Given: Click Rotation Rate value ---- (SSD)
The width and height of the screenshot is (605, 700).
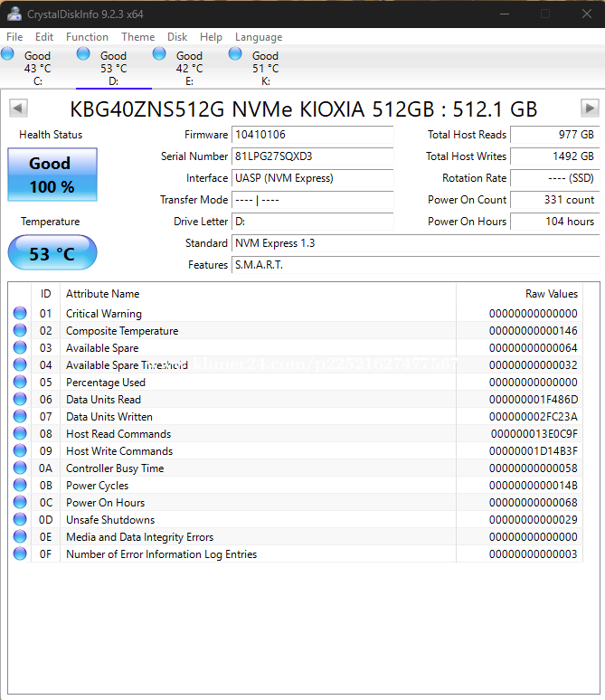Looking at the screenshot, I should click(x=555, y=178).
